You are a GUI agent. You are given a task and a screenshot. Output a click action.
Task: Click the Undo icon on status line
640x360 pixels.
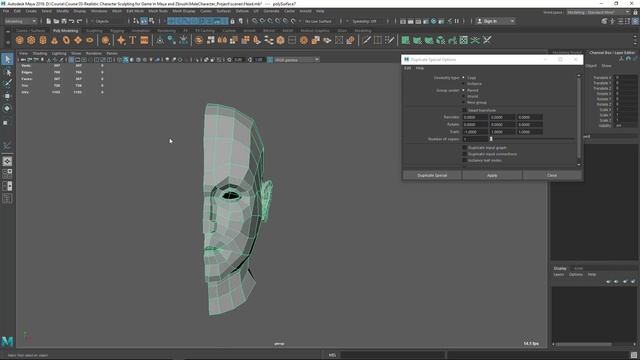click(x=72, y=21)
